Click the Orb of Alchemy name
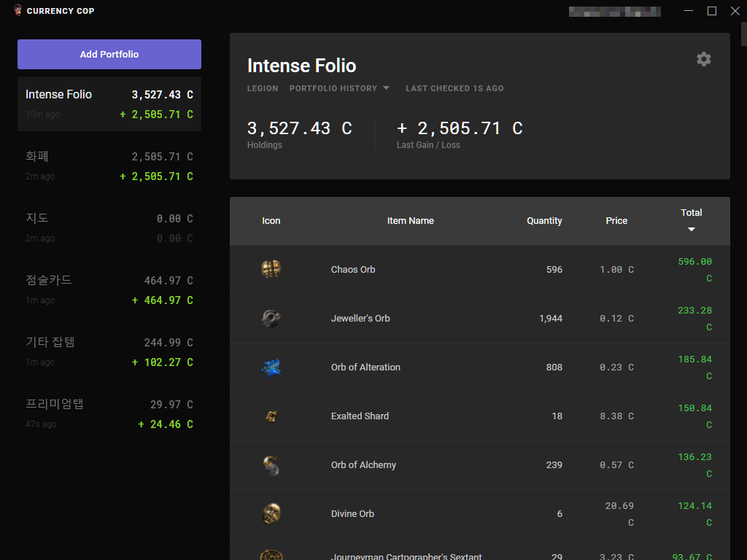 tap(363, 465)
